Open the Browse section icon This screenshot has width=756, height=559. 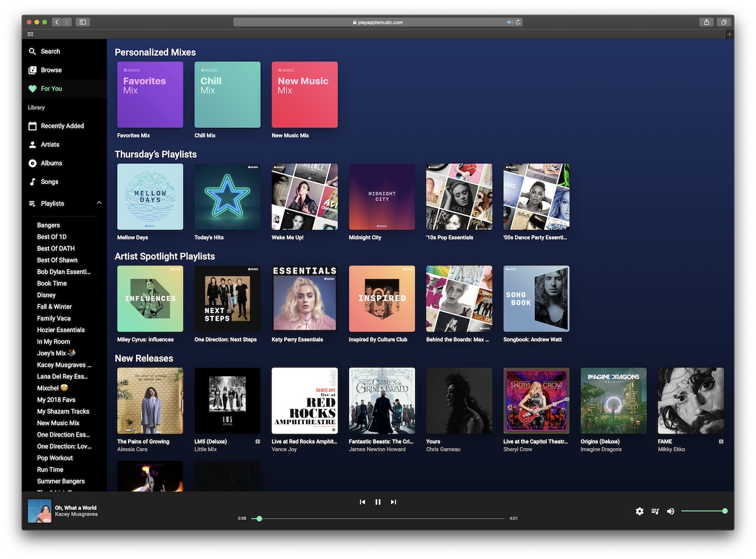point(33,70)
